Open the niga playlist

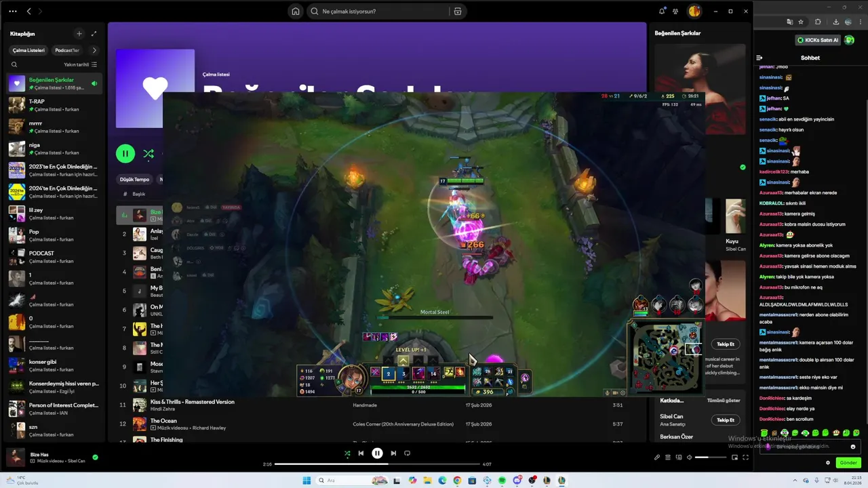pos(54,148)
